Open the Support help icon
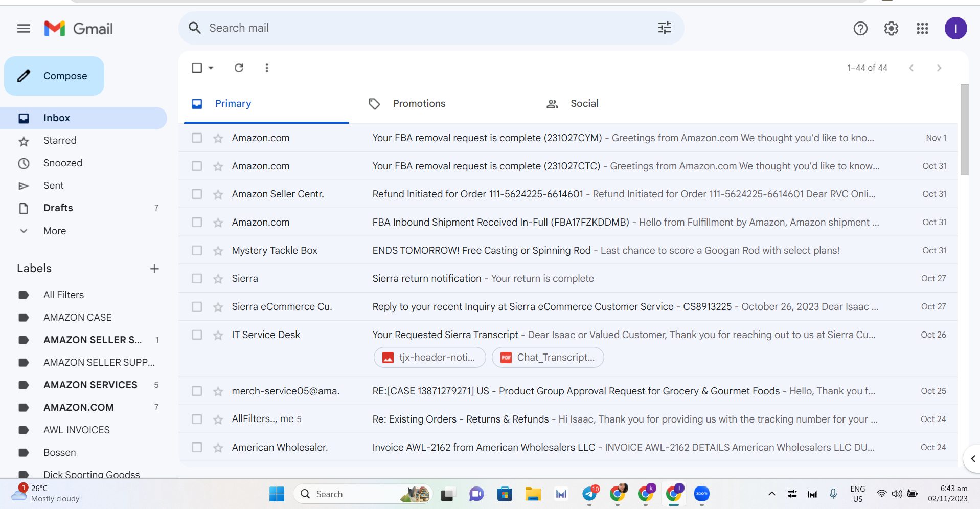The width and height of the screenshot is (980, 509). pyautogui.click(x=860, y=29)
